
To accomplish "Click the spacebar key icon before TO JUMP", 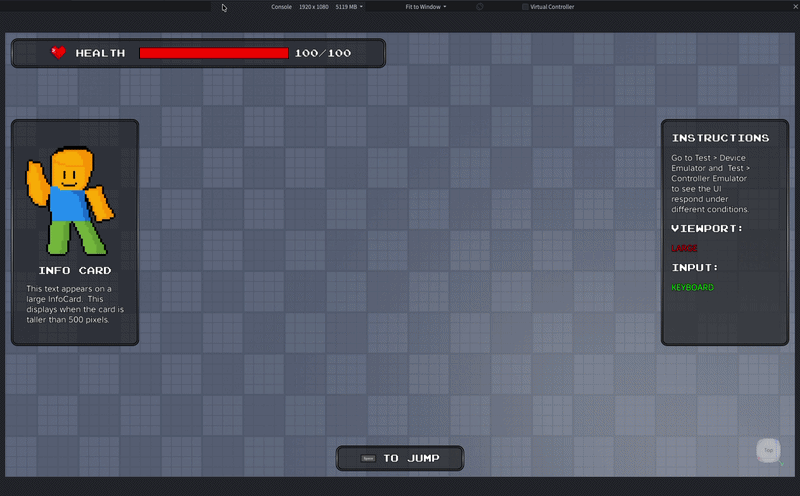I will tap(368, 458).
